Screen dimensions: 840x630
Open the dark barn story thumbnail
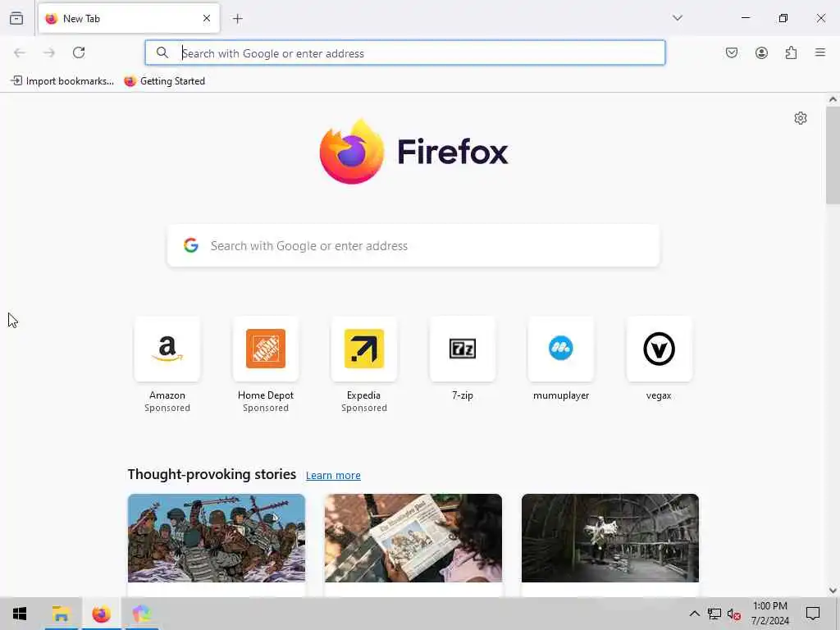610,538
